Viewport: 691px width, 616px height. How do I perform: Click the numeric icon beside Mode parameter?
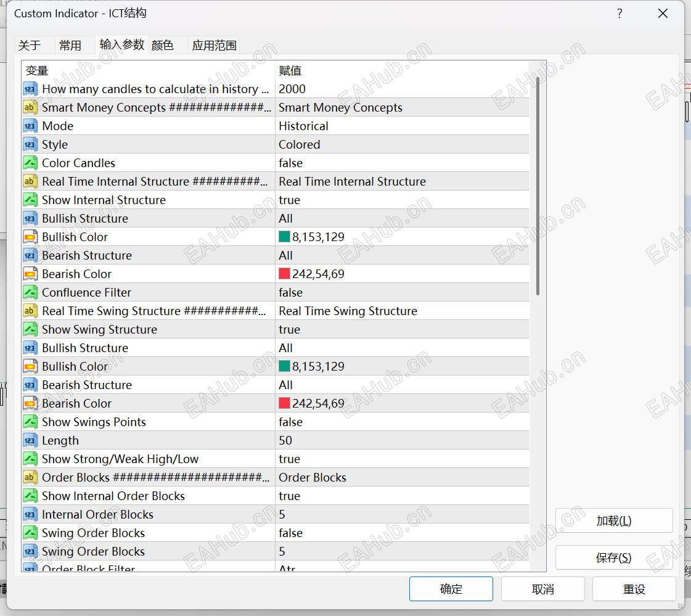pyautogui.click(x=31, y=126)
